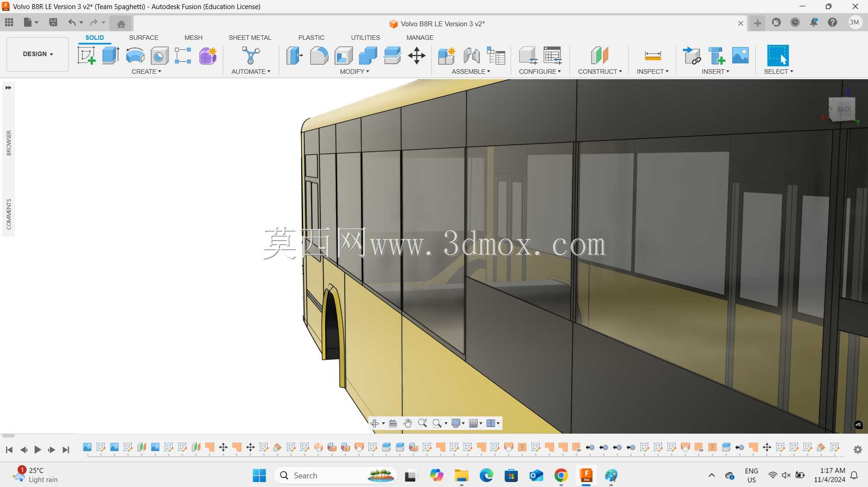
Task: Select the Revolve tool
Action: tap(135, 56)
